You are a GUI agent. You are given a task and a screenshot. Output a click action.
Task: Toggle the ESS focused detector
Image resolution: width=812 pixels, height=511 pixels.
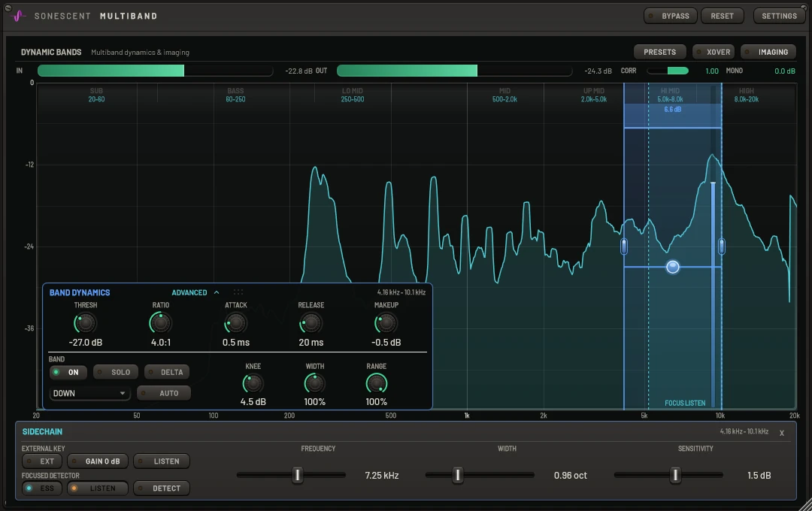(42, 488)
